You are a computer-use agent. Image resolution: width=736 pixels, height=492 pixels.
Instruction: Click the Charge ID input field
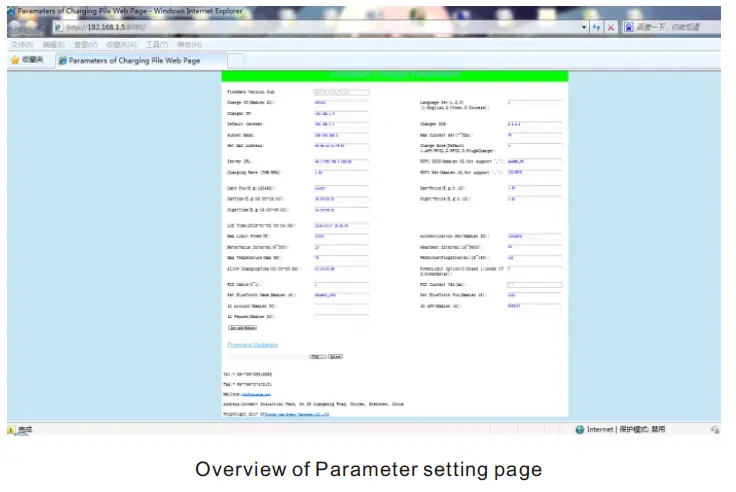(x=341, y=102)
